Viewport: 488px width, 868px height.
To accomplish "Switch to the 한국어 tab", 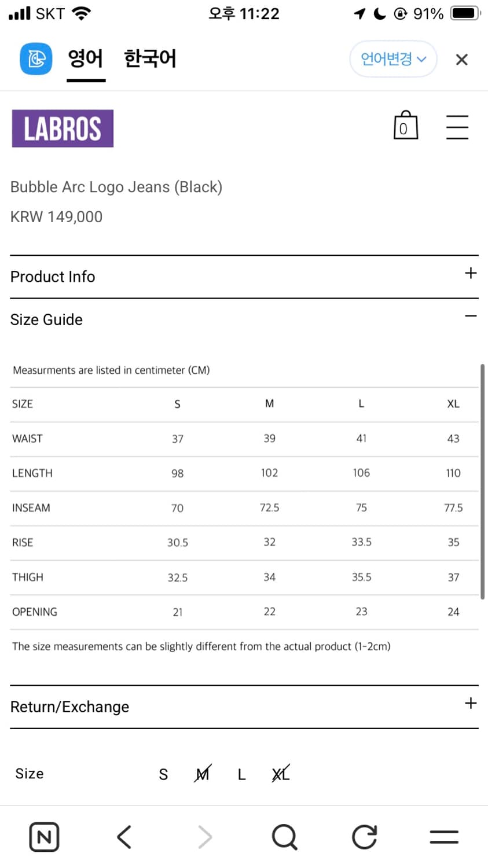I will point(150,59).
